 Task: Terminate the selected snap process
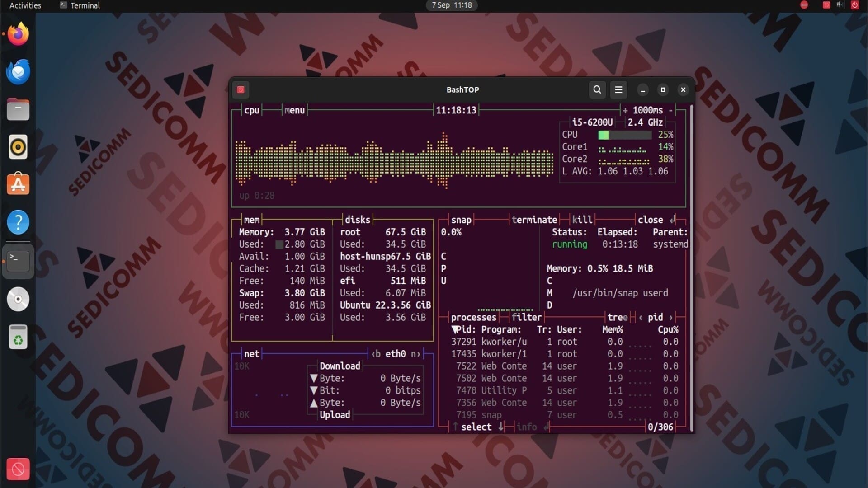[534, 220]
